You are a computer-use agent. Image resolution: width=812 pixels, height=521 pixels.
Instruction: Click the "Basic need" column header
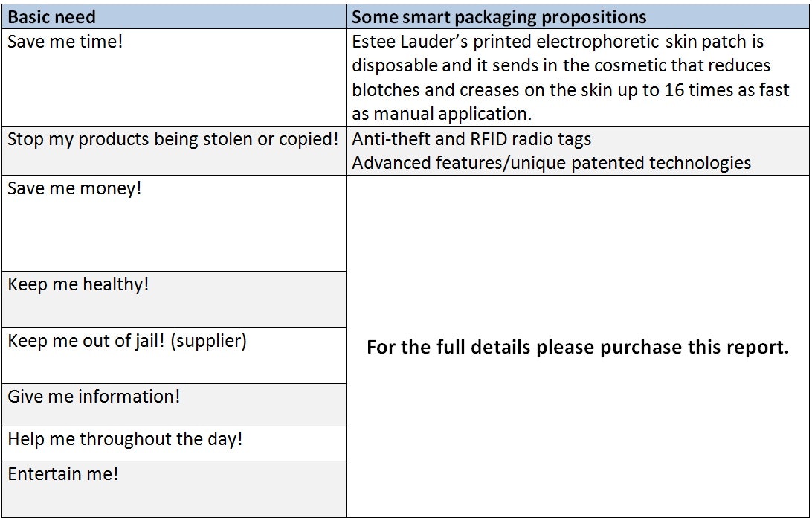pyautogui.click(x=52, y=16)
